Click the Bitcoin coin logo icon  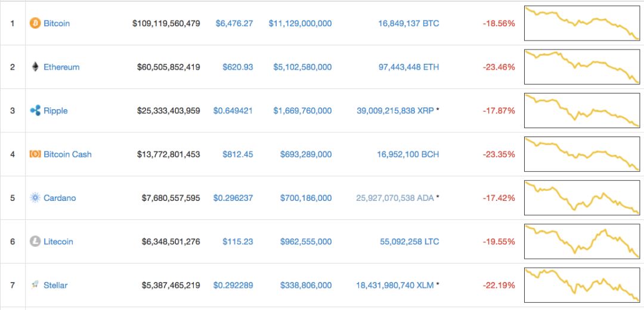click(x=35, y=23)
